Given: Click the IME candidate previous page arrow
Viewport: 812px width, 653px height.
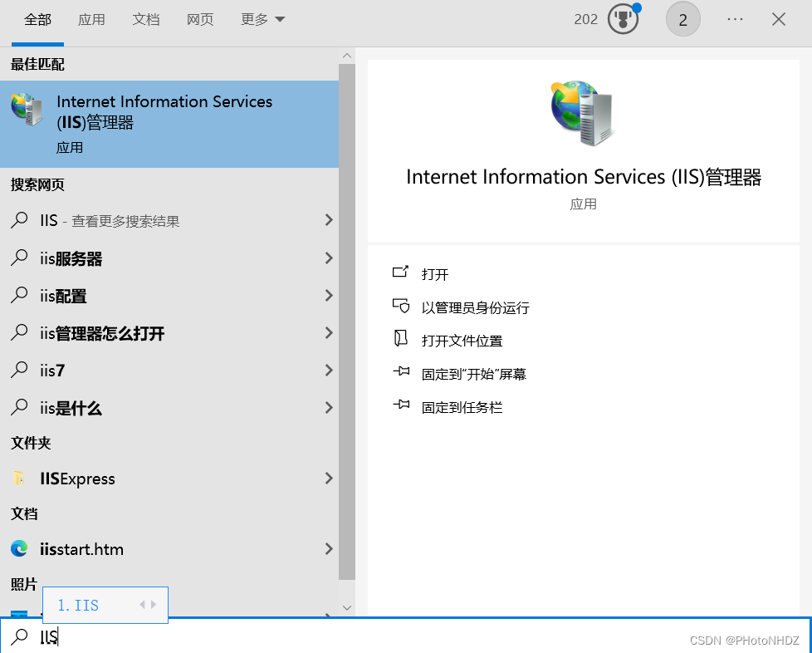Looking at the screenshot, I should [142, 604].
